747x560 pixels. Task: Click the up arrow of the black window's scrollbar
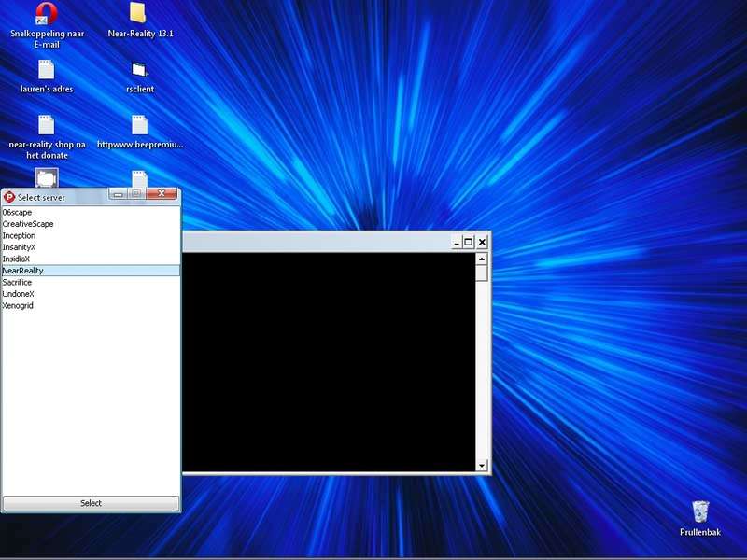(x=482, y=259)
